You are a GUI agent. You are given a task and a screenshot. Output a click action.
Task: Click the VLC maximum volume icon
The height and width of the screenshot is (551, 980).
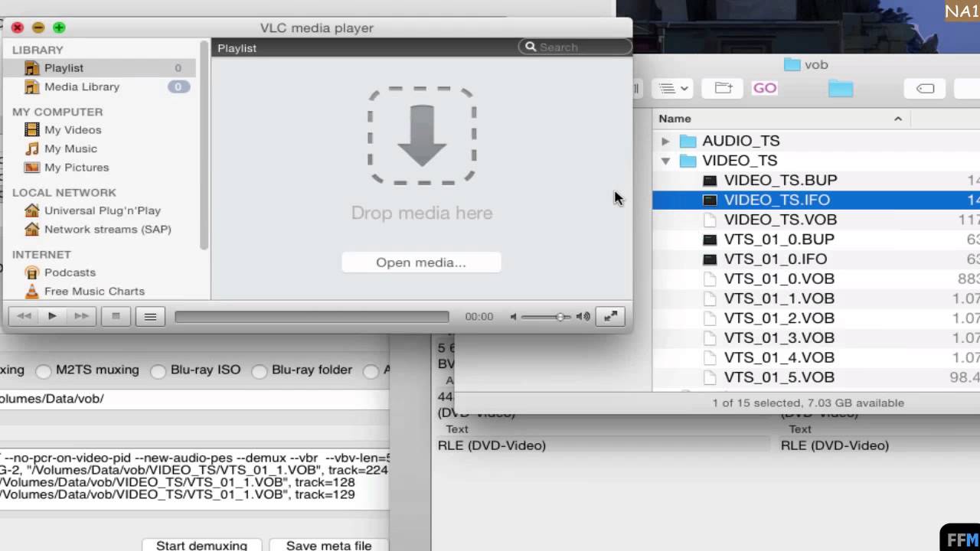(x=583, y=317)
